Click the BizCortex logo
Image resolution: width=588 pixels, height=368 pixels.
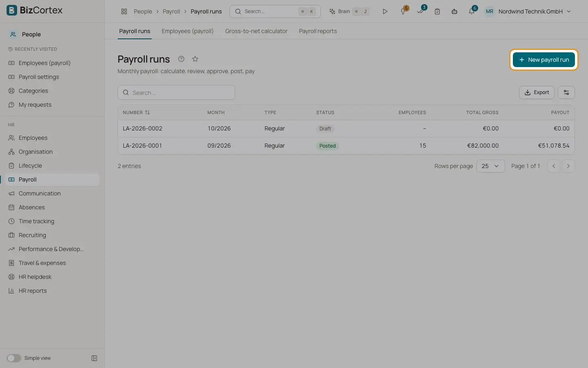(35, 10)
